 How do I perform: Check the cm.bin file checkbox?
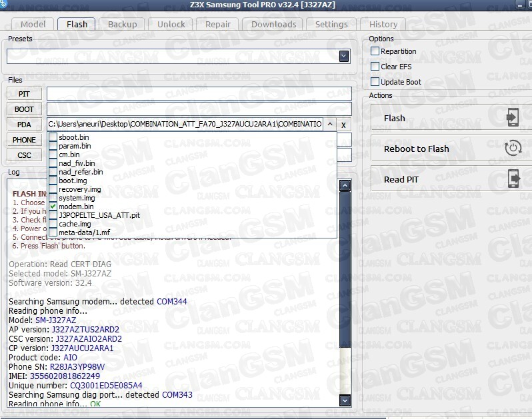click(53, 155)
